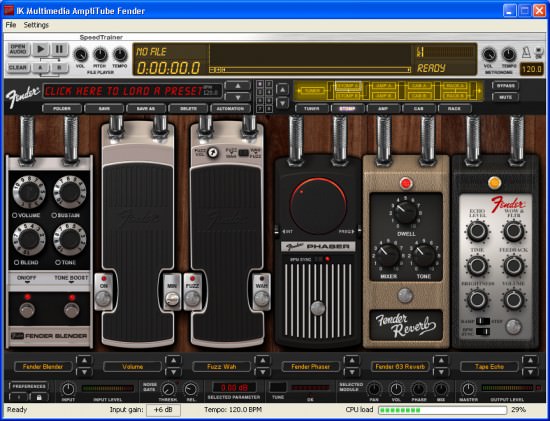This screenshot has width=550, height=421.
Task: Open the Settings menu
Action: (36, 25)
